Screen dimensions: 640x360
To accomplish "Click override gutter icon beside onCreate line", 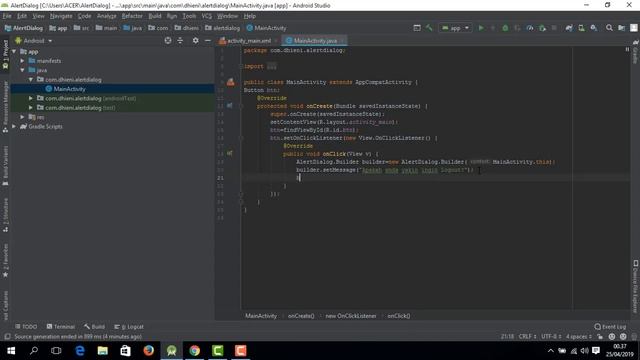I will click(x=229, y=106).
